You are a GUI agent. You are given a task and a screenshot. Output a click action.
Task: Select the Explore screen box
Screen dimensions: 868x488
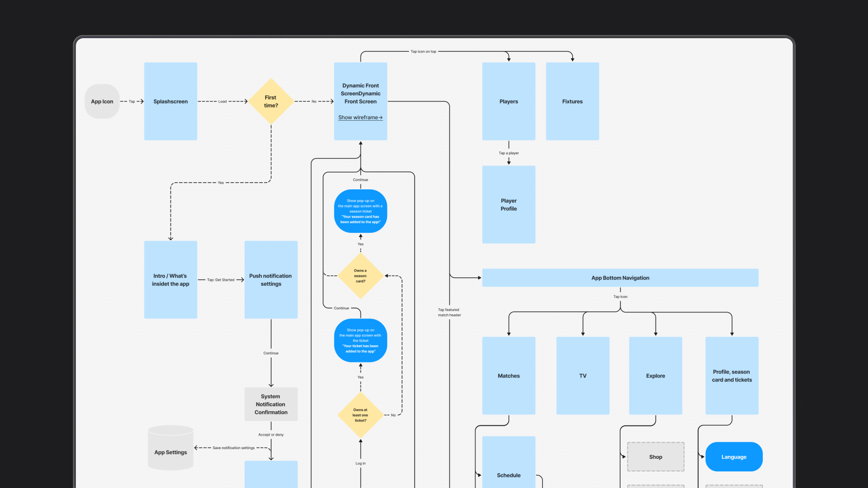coord(656,376)
